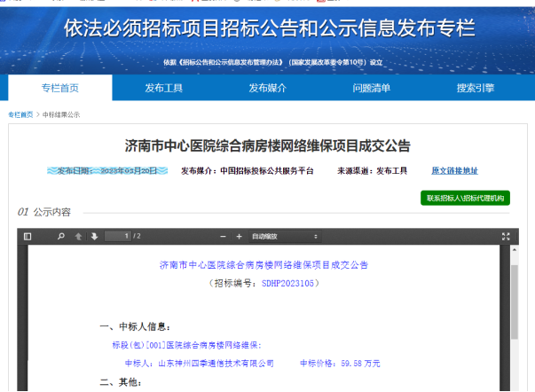Open the PDF search (magnifier) tool
The height and width of the screenshot is (392, 535).
click(x=60, y=237)
